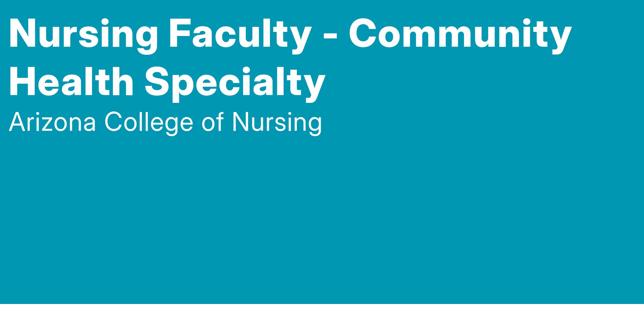644x315 pixels.
Task: Click the word "Specialty" in the heading
Action: [x=235, y=82]
